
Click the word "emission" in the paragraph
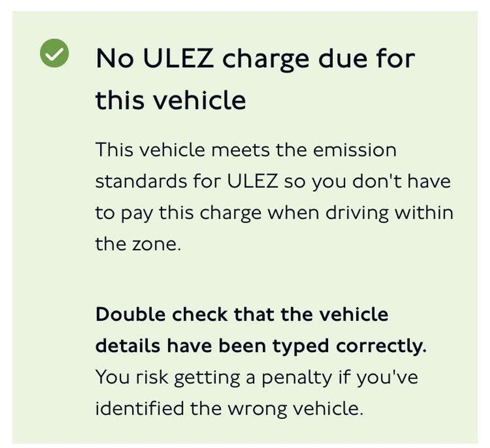click(355, 150)
